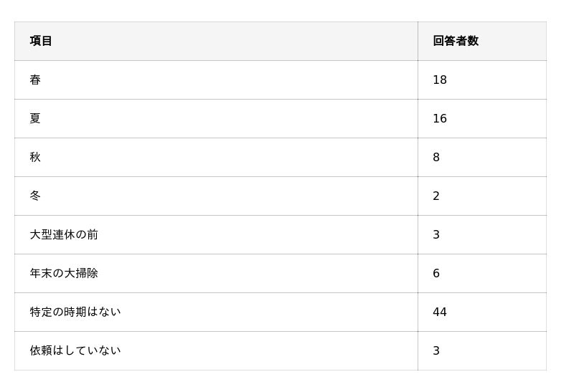574x392 pixels.
Task: Select the value 2 for 冬
Action: pos(436,196)
